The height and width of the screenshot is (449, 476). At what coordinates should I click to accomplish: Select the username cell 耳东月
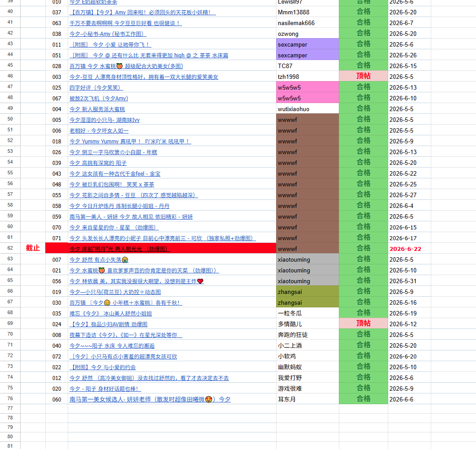pos(307,400)
